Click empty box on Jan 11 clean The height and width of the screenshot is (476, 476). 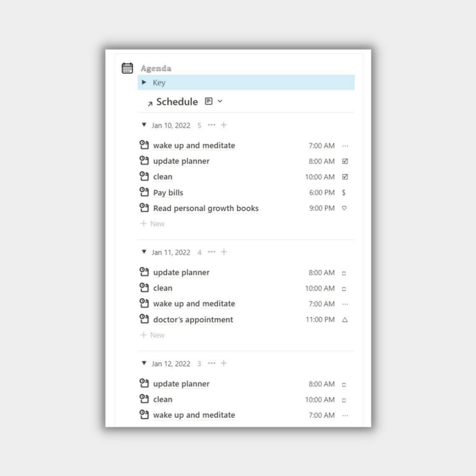click(344, 289)
